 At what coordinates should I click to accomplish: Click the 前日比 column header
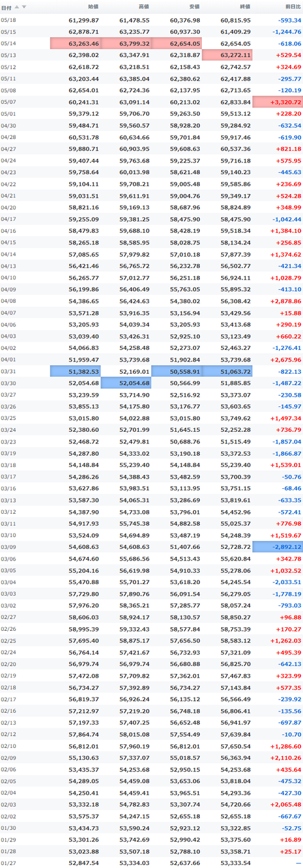(x=293, y=7)
